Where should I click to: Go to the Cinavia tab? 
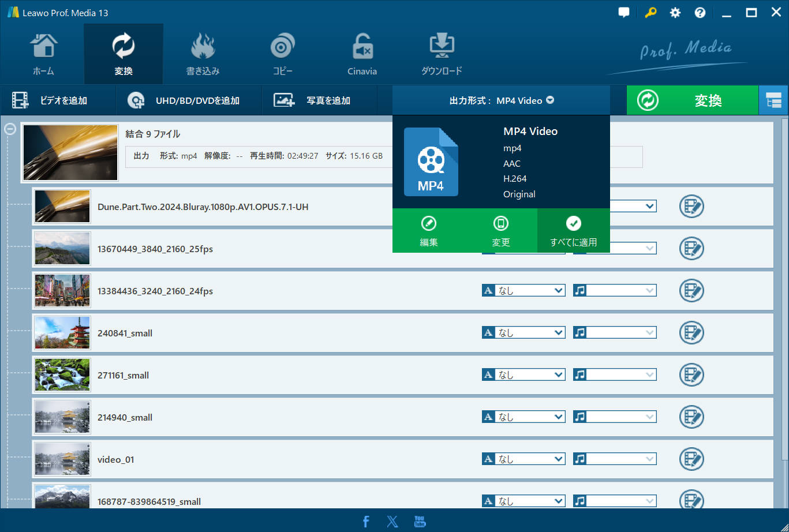point(362,55)
